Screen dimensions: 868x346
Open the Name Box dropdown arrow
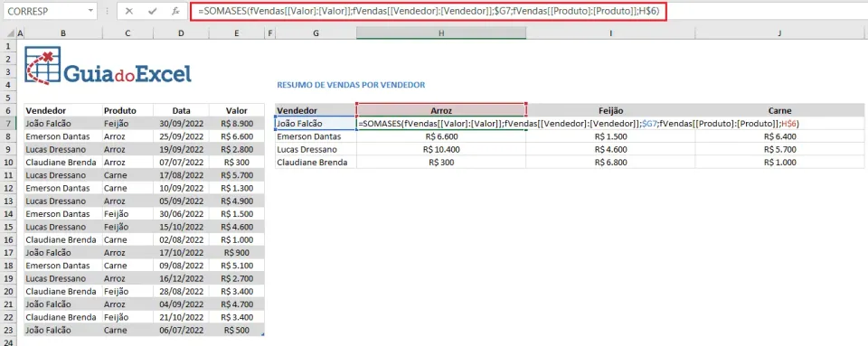pyautogui.click(x=90, y=11)
